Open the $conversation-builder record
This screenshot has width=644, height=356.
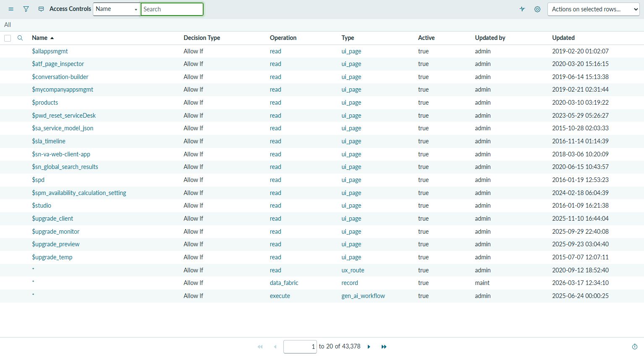coord(60,77)
